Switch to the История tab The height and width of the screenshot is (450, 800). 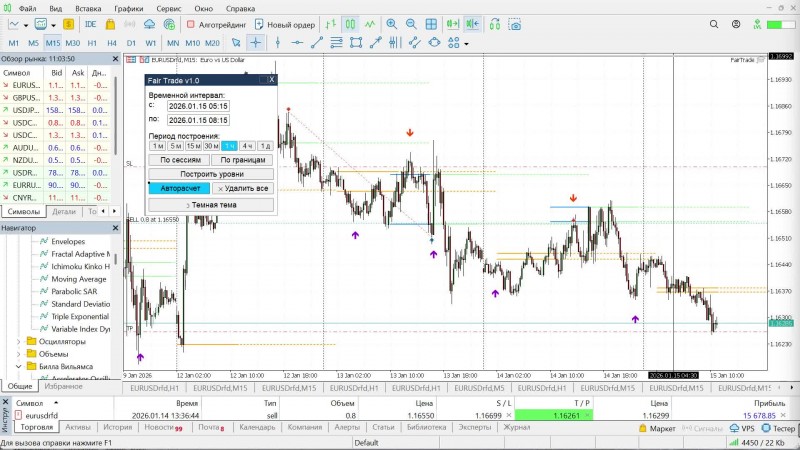coord(117,427)
